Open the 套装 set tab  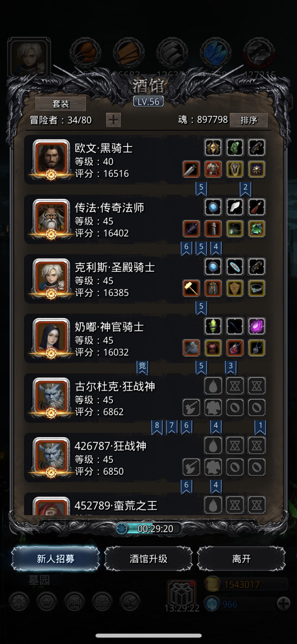[61, 104]
